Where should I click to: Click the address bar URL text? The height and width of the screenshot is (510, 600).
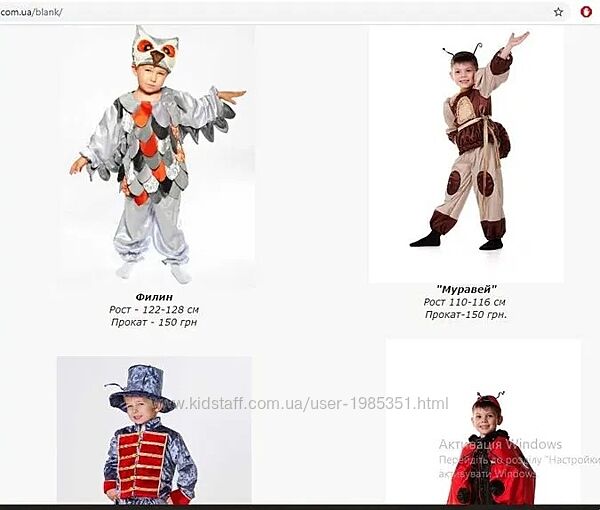(x=31, y=12)
